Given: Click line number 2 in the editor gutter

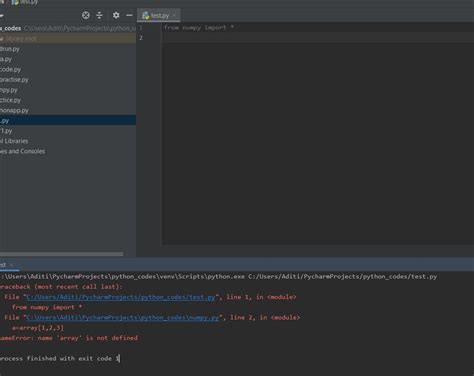Looking at the screenshot, I should coord(141,38).
